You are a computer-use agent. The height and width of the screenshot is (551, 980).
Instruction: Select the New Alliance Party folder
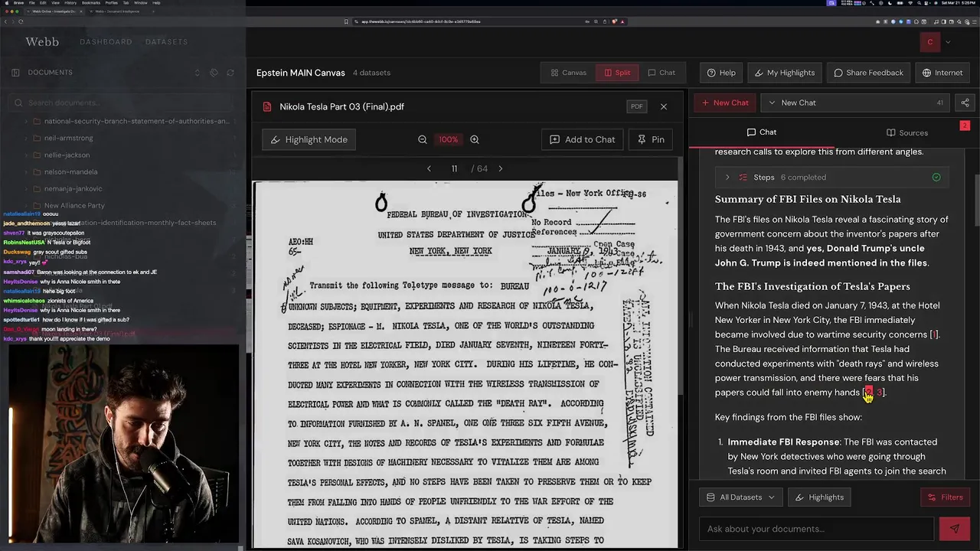coord(74,205)
